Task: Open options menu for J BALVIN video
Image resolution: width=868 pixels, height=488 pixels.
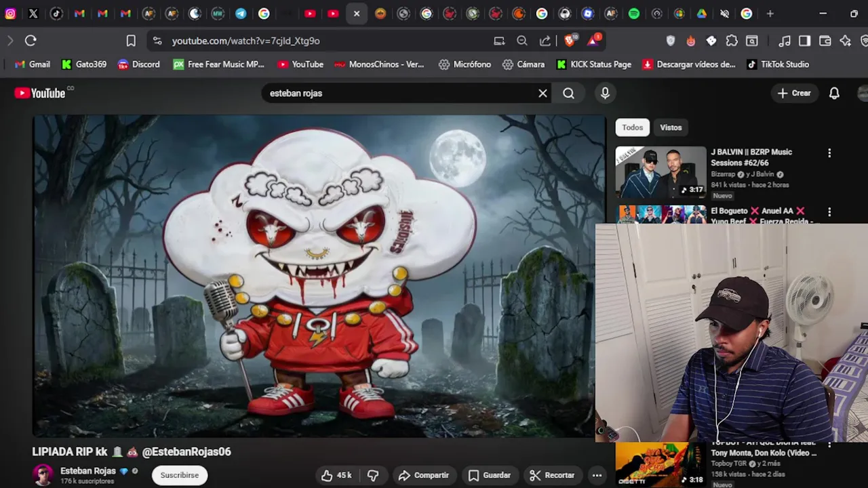Action: [829, 153]
